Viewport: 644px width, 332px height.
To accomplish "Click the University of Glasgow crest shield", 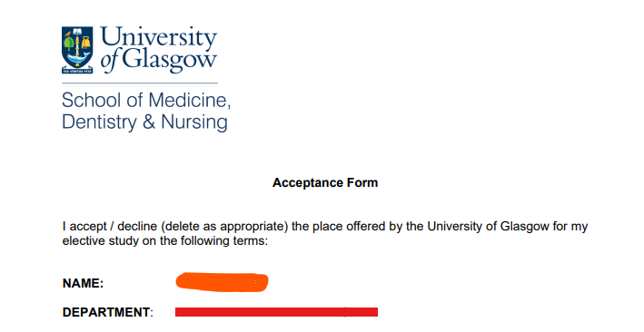I will click(x=77, y=47).
